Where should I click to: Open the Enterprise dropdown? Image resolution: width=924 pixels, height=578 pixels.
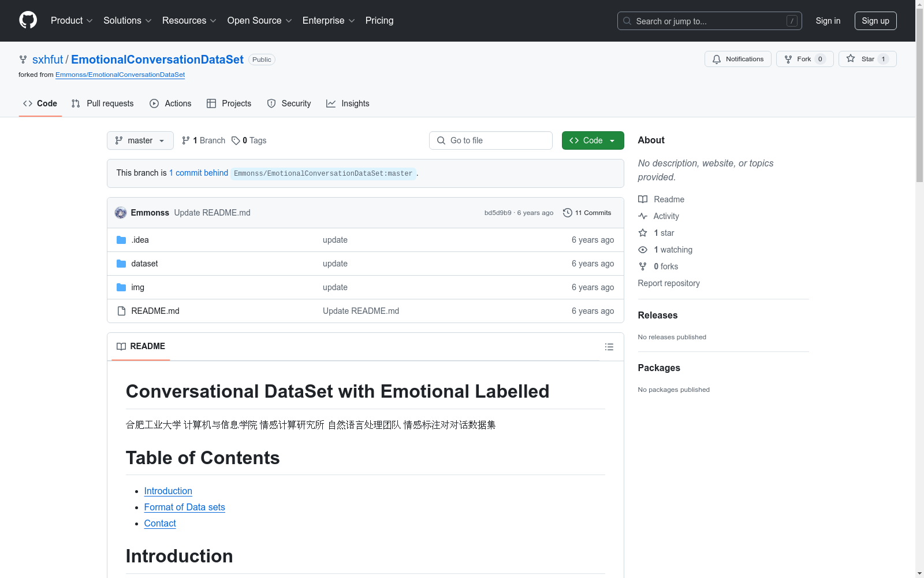tap(329, 20)
